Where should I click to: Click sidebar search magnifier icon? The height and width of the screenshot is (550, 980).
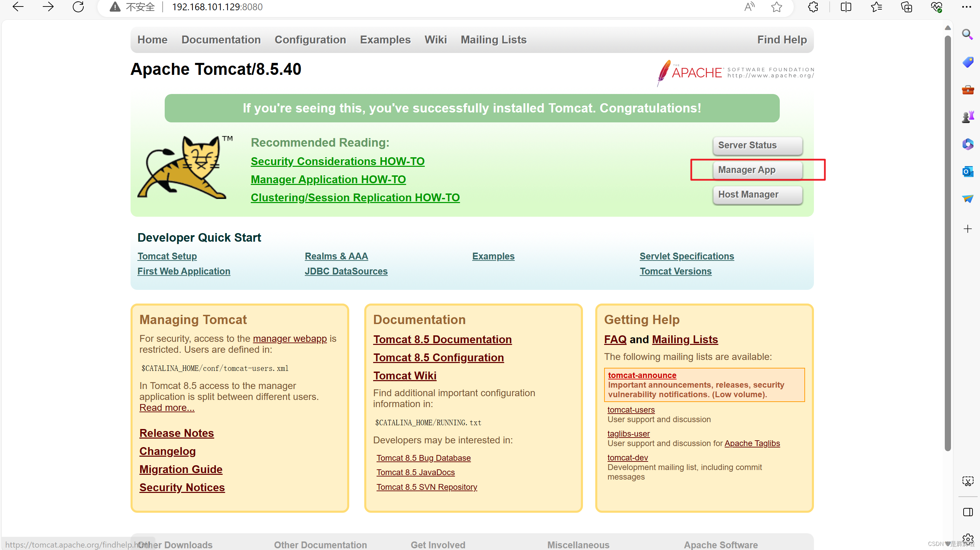click(x=967, y=35)
